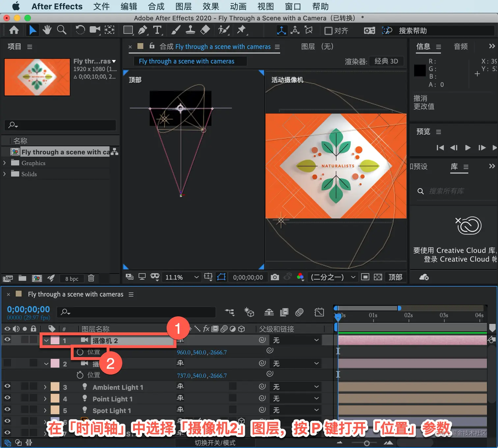Open parent dropdown for 摄像机 2
Screen dimensions: 498x448
coord(295,340)
